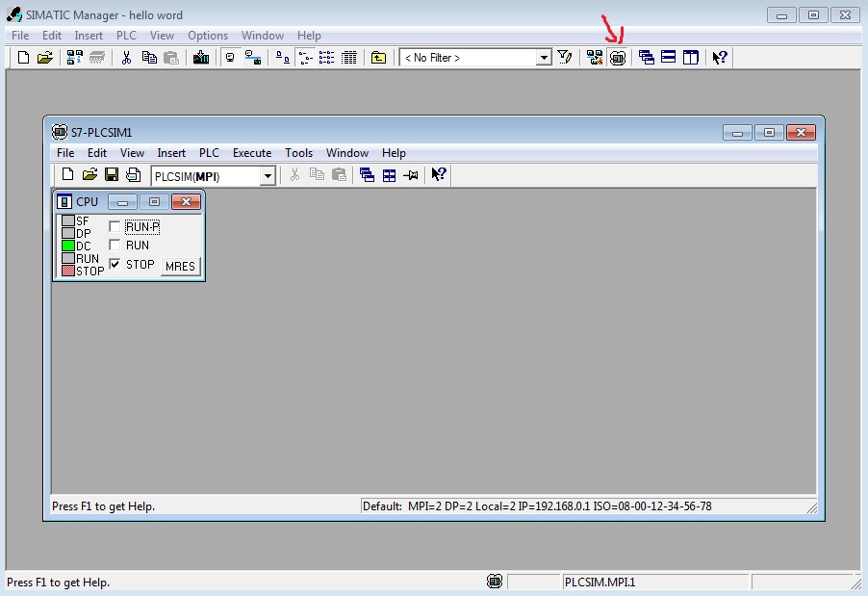This screenshot has height=596, width=868.
Task: Click the context help arrow icon in PLCSIM
Action: (x=439, y=174)
